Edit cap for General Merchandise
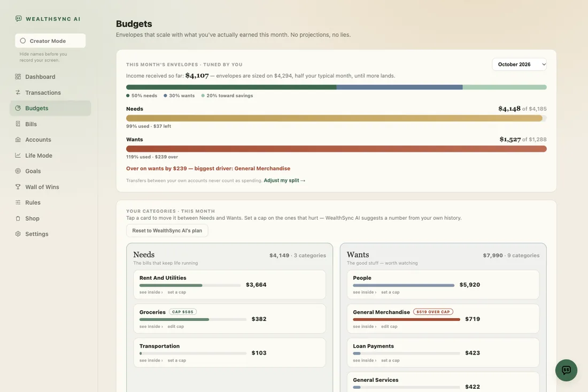Viewport: 588px width, 392px height. (389, 326)
